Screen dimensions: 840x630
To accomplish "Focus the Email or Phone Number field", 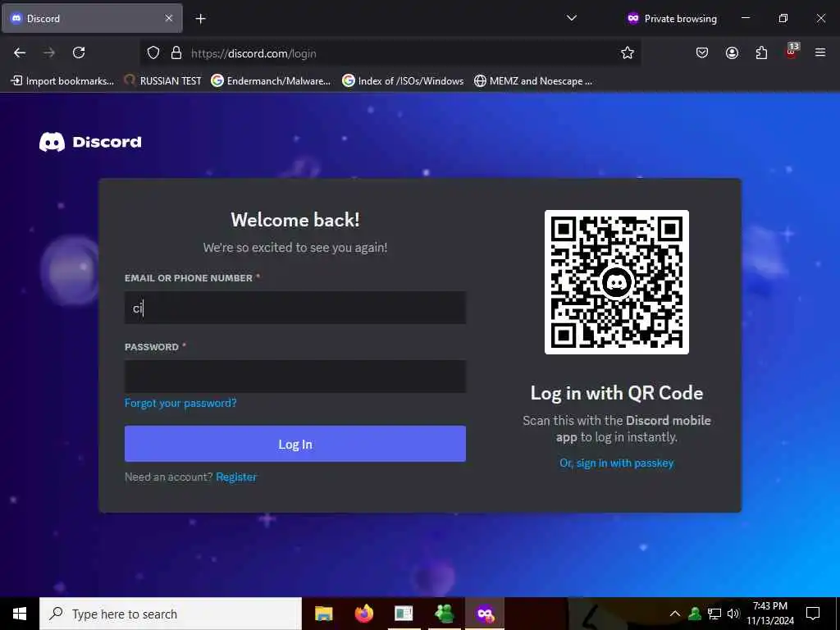I will [295, 308].
